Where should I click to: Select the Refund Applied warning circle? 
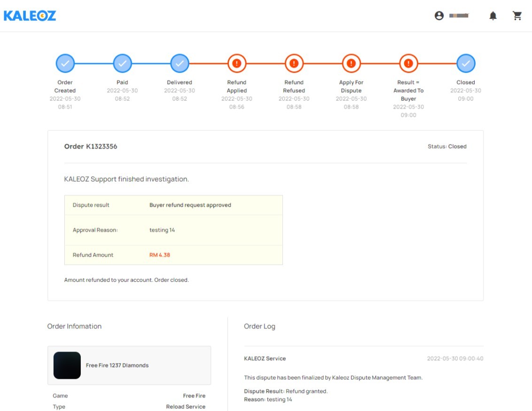pyautogui.click(x=237, y=63)
